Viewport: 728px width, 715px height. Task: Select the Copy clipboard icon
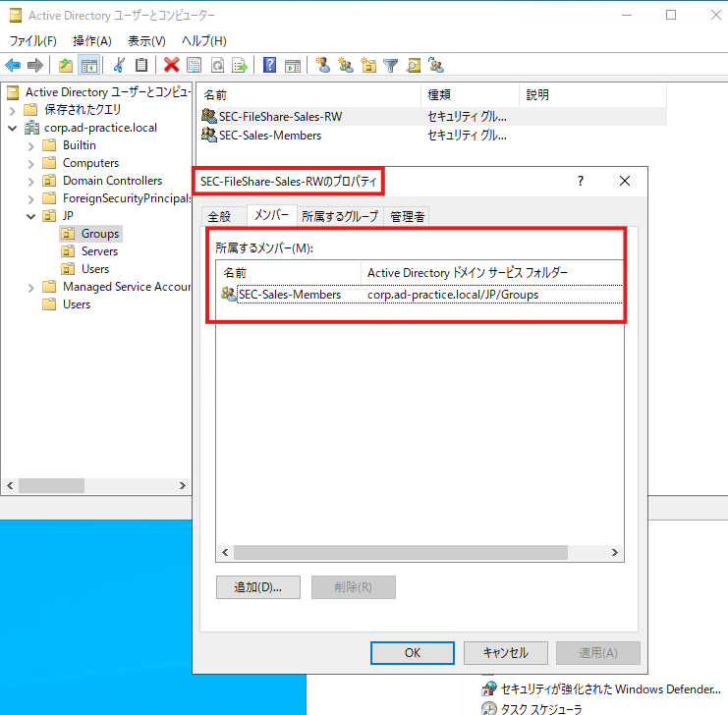click(141, 66)
